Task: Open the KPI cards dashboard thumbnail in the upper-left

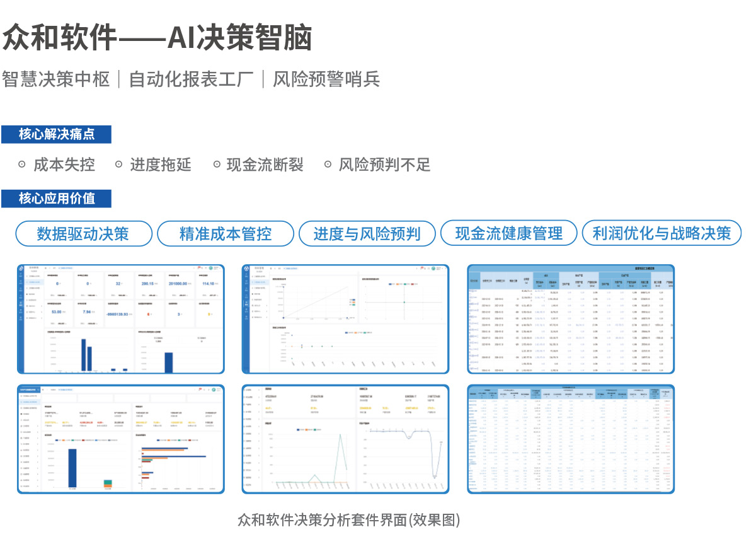Action: pyautogui.click(x=120, y=319)
